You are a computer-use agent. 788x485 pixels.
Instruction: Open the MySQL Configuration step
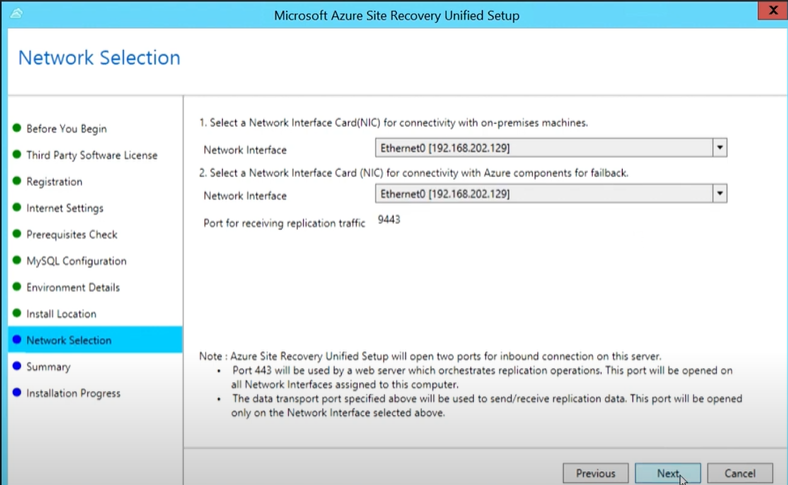76,261
